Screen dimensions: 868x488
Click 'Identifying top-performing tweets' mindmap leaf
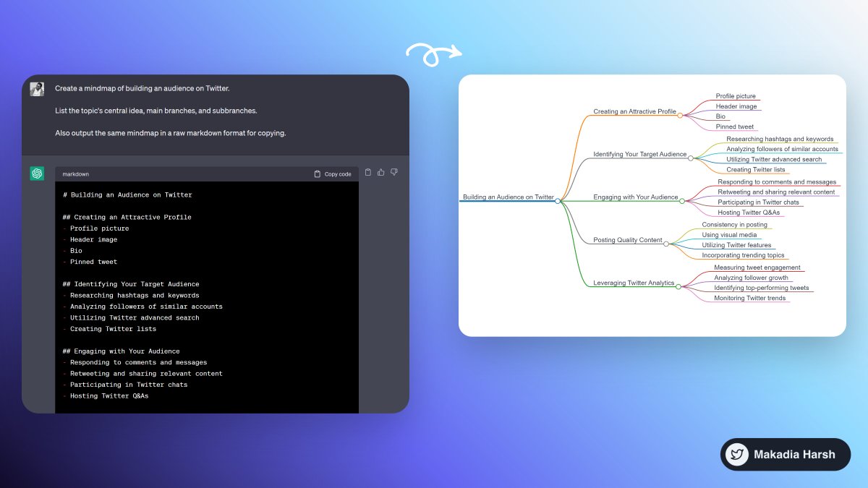[x=762, y=288]
